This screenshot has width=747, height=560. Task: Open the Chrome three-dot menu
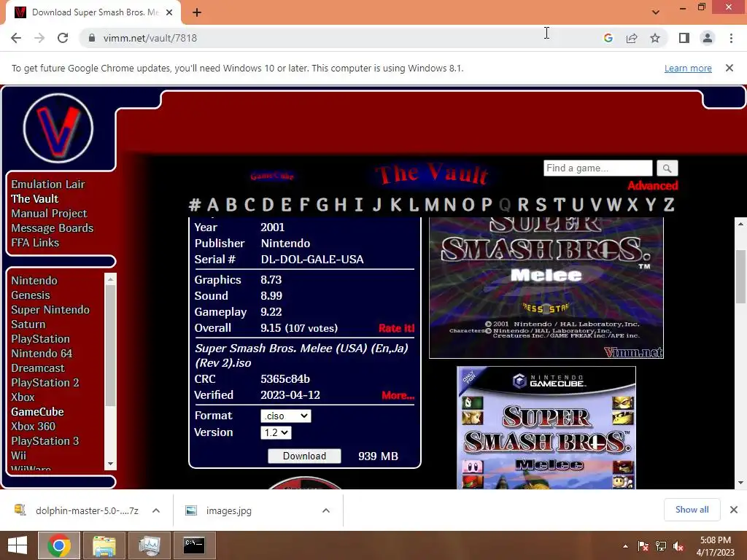click(x=731, y=38)
